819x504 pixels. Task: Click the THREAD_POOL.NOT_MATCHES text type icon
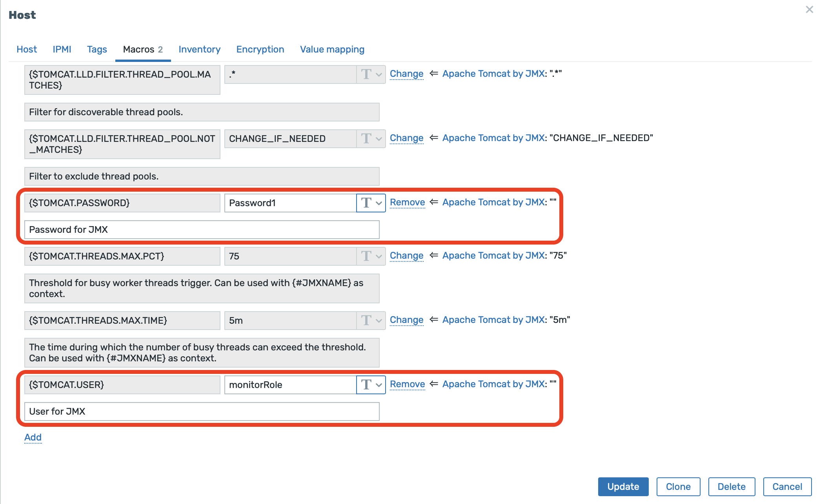pyautogui.click(x=366, y=139)
